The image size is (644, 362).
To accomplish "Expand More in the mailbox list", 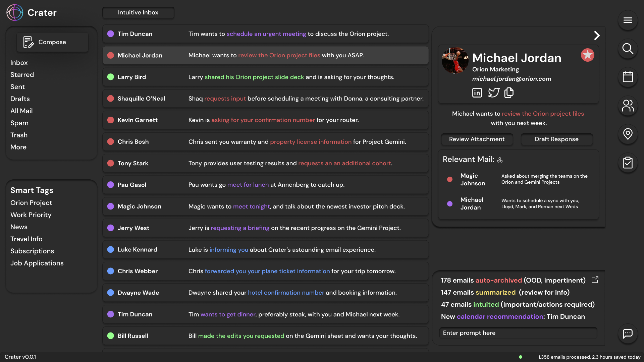I will [x=18, y=147].
